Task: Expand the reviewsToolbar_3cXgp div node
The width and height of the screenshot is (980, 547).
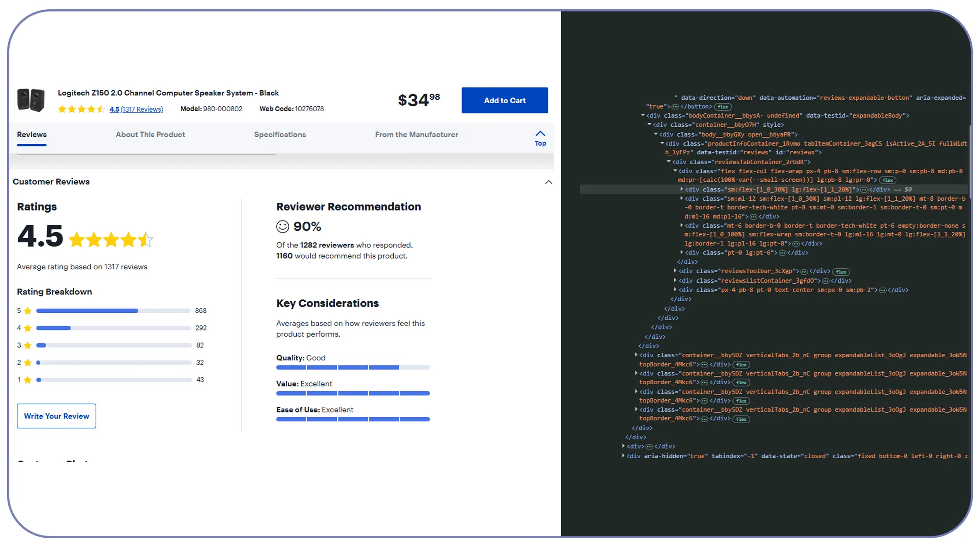Action: click(675, 271)
